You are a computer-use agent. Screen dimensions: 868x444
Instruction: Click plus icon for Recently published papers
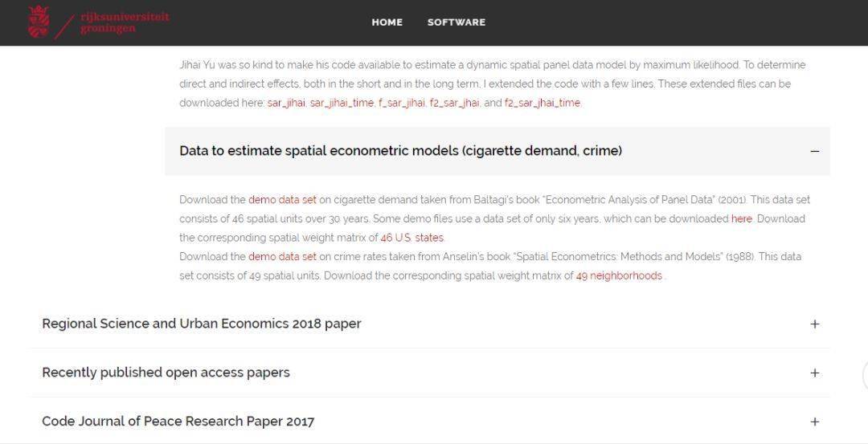click(814, 373)
